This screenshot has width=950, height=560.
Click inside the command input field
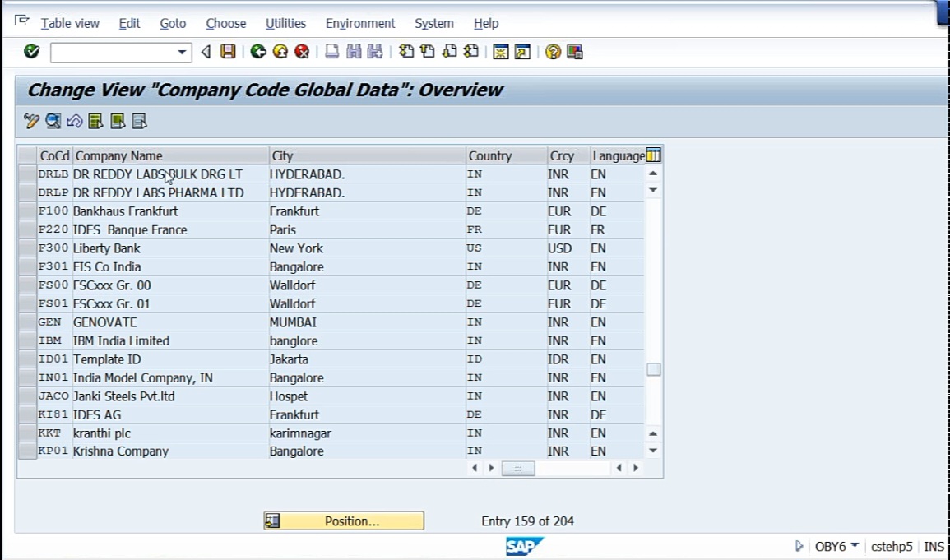(114, 53)
